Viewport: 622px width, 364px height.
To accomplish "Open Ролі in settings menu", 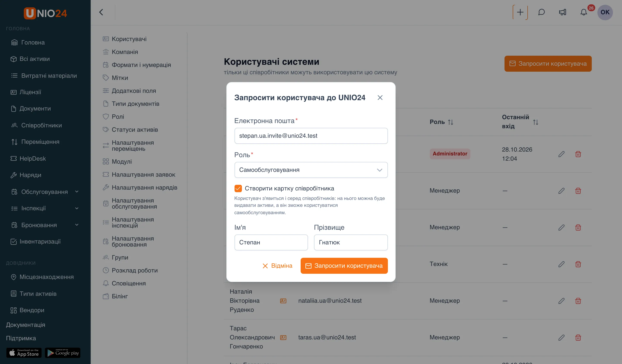I will 118,117.
